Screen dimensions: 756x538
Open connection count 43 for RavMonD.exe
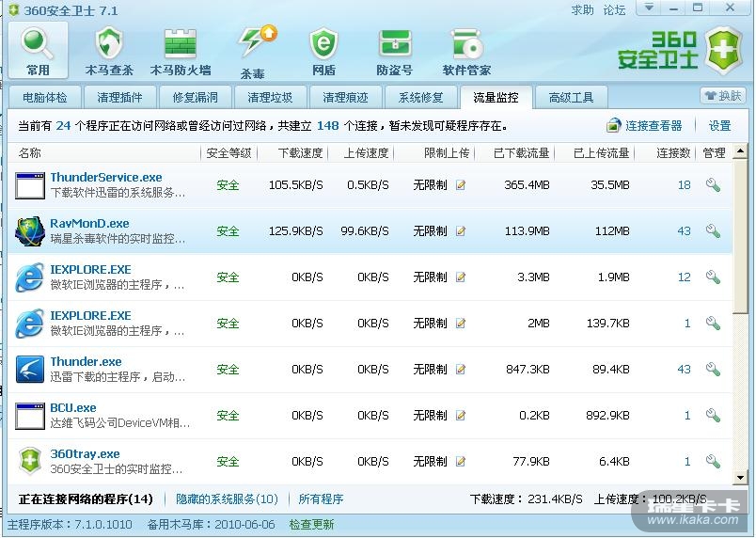tap(684, 231)
